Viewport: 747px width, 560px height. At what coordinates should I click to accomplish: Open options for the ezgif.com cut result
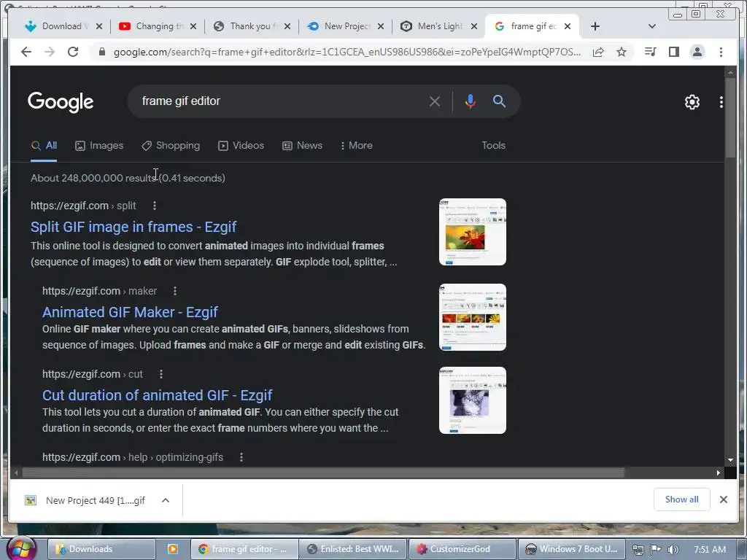pos(161,374)
